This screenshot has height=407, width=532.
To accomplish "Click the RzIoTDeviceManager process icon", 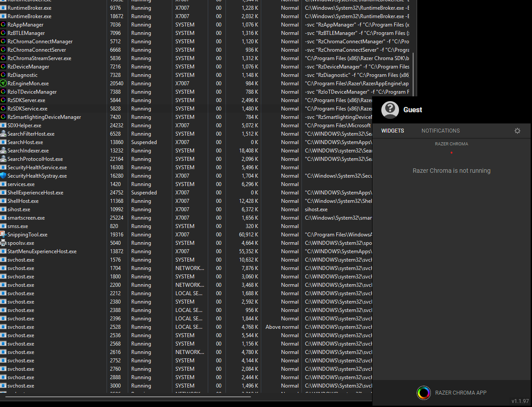I will [4, 92].
